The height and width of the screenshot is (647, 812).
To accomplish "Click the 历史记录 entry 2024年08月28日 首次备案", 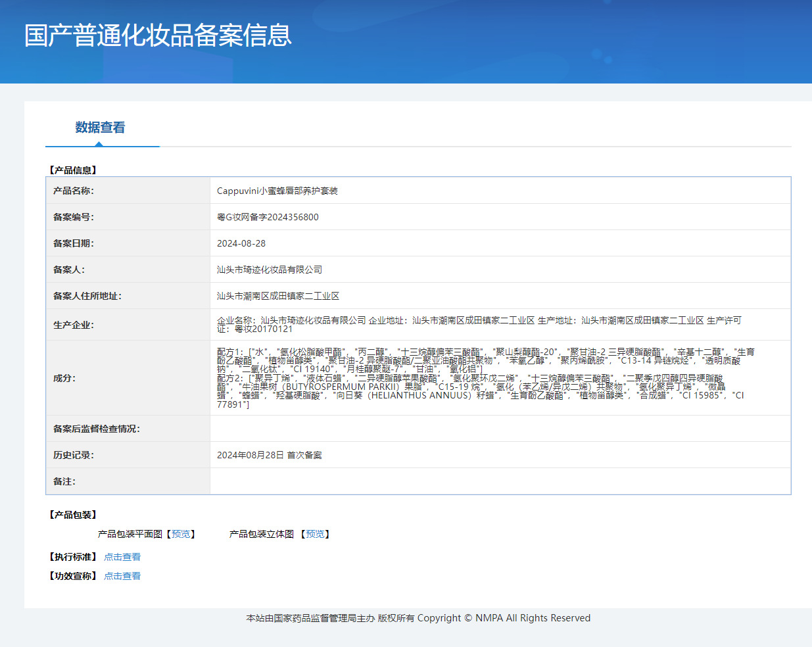I will coord(270,455).
